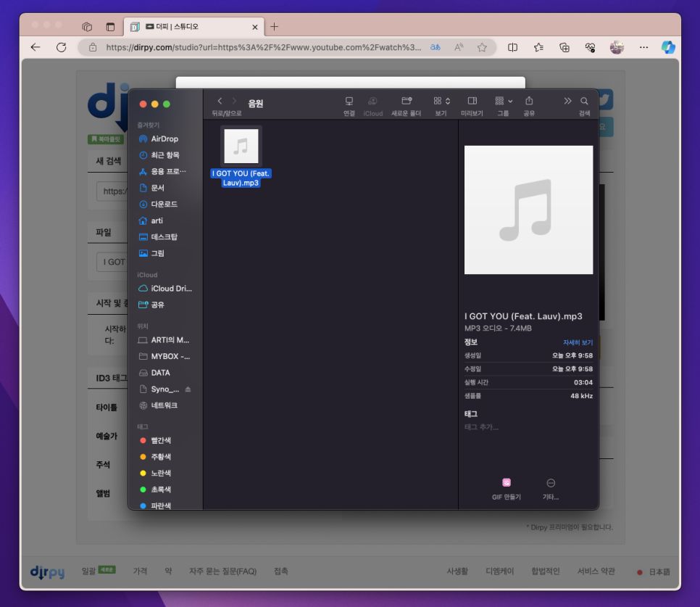Open 서비스 약관 footer link

tap(596, 571)
